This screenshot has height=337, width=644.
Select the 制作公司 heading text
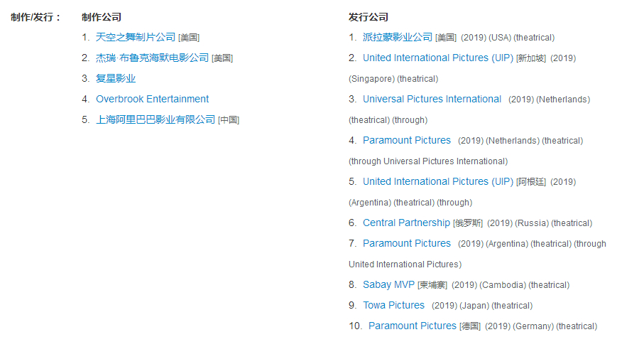[102, 17]
